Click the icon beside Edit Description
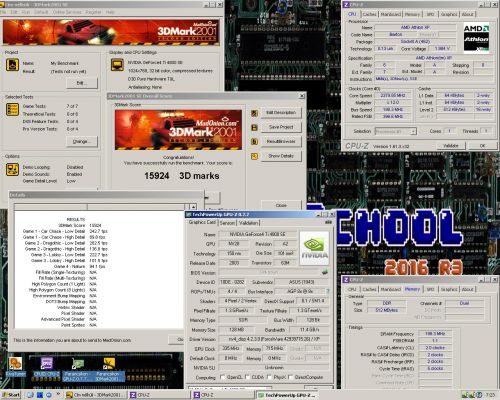 [254, 113]
